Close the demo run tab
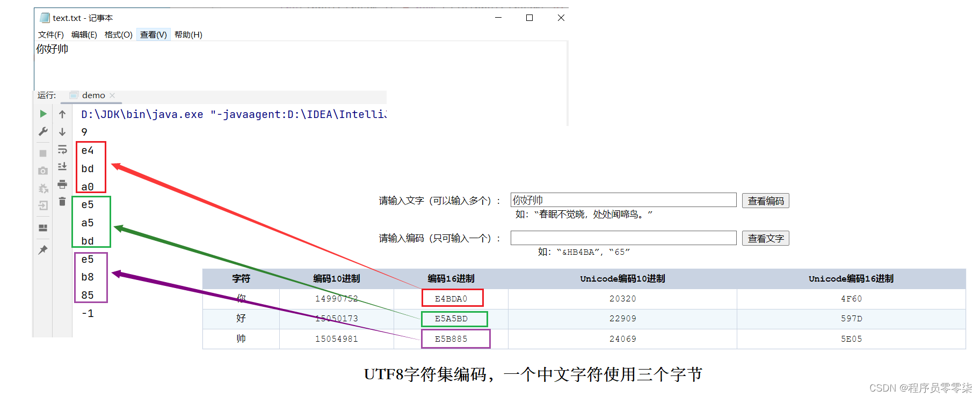 [x=112, y=95]
